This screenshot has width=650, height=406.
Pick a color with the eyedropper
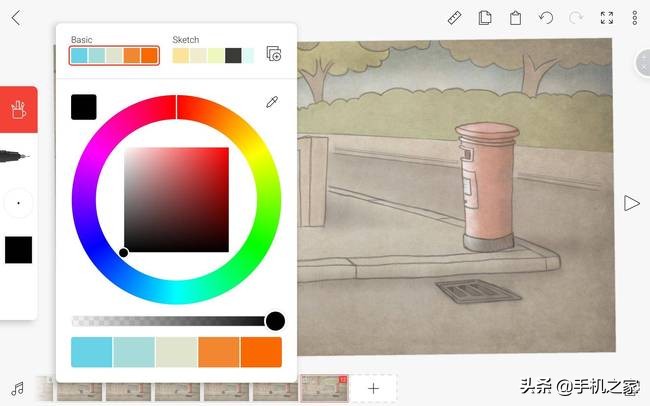(271, 102)
